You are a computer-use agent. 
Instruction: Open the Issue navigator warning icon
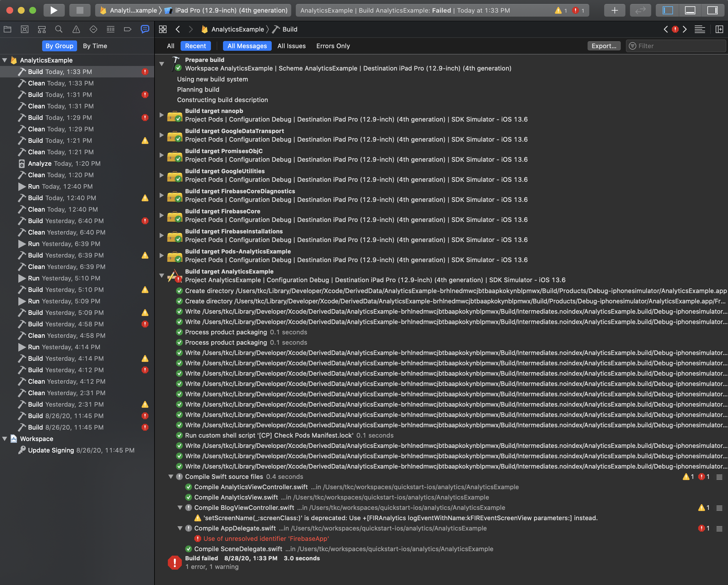tap(76, 29)
